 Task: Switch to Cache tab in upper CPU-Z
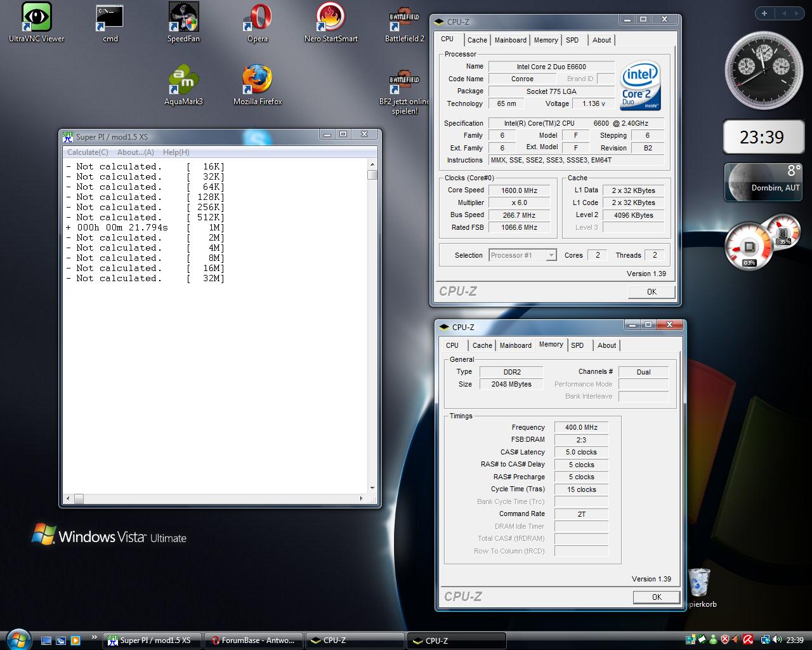click(477, 40)
